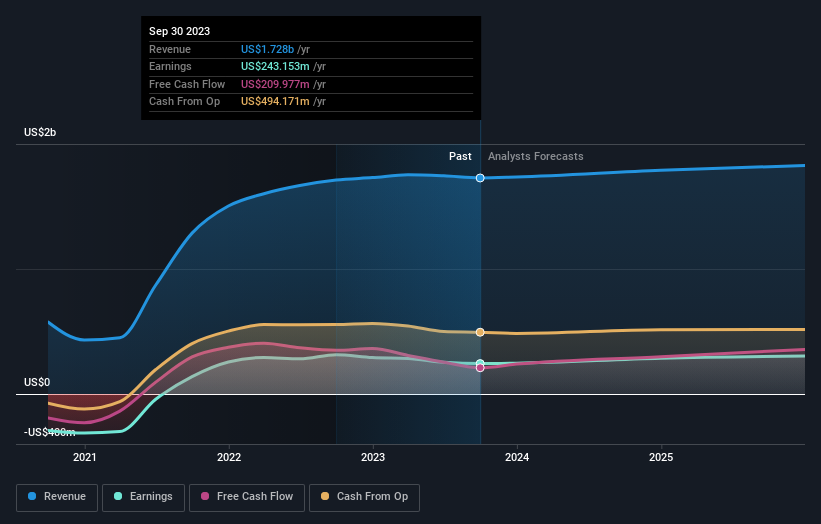Toggle the Cash From Op legend series
The width and height of the screenshot is (821, 524).
click(364, 497)
